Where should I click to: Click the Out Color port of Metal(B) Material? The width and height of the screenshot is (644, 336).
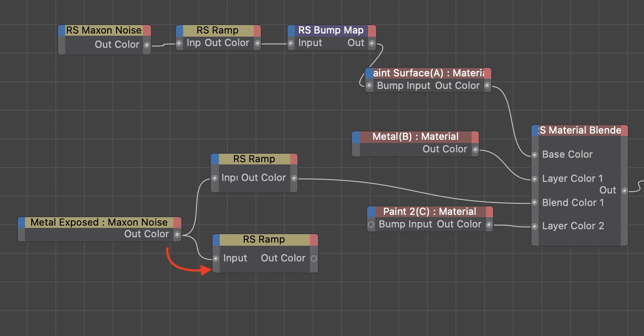point(475,150)
